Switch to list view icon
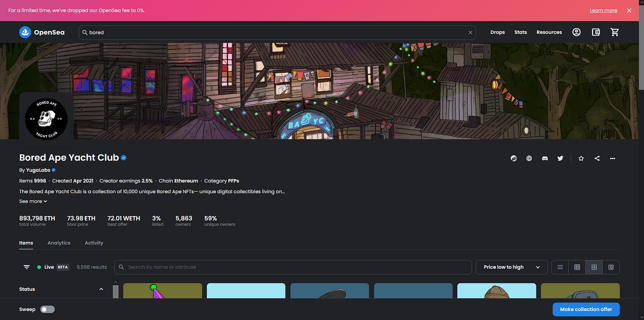 coord(560,267)
